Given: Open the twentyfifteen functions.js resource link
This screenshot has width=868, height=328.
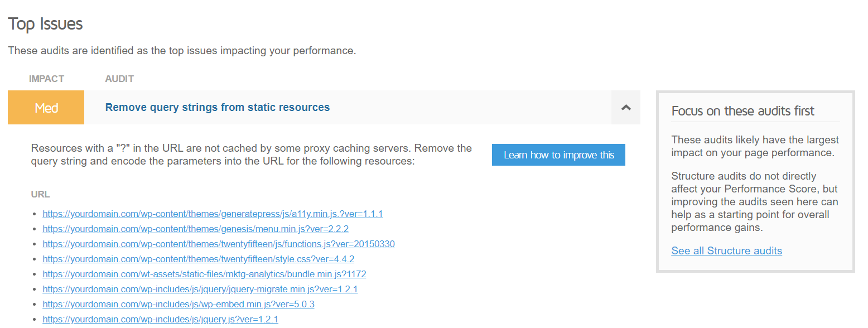Looking at the screenshot, I should pyautogui.click(x=219, y=244).
